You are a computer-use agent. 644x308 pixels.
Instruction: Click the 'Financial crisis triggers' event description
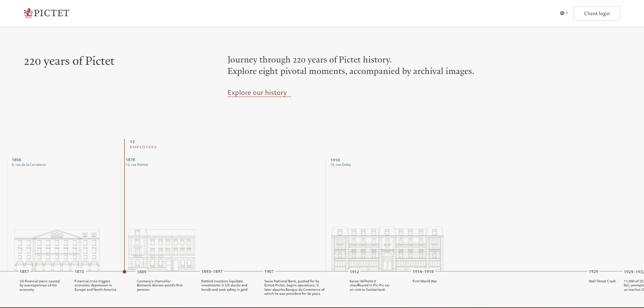pyautogui.click(x=95, y=285)
